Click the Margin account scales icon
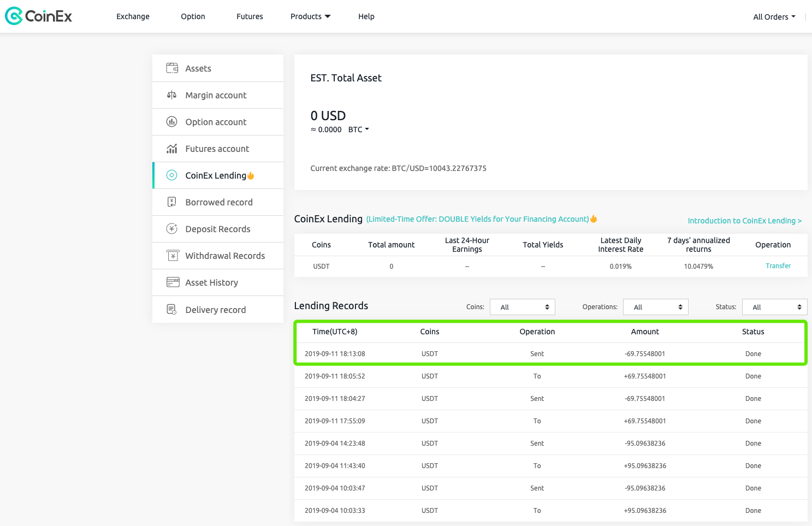The height and width of the screenshot is (526, 812). point(172,95)
